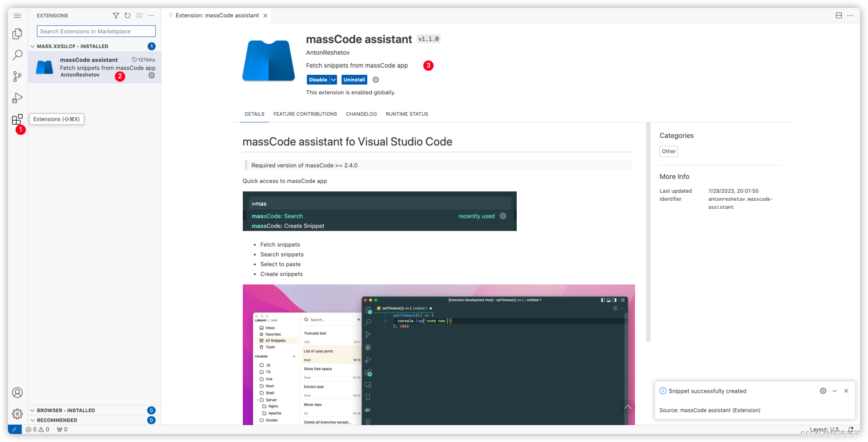Open notification settings gear
This screenshot has width=868, height=442.
point(823,391)
